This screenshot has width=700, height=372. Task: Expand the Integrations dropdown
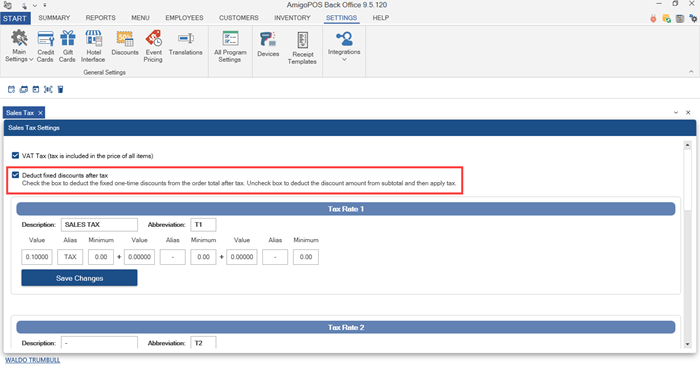pos(344,46)
